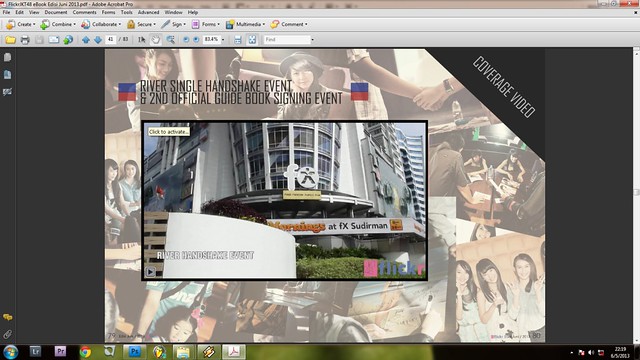Image resolution: width=640 pixels, height=360 pixels.
Task: Open the View menu
Action: coord(34,12)
